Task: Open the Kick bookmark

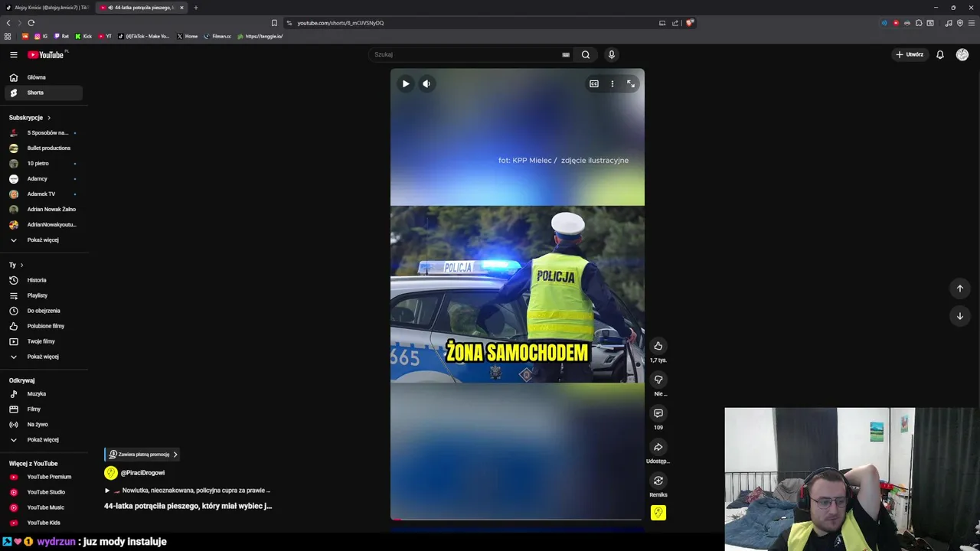Action: point(83,36)
